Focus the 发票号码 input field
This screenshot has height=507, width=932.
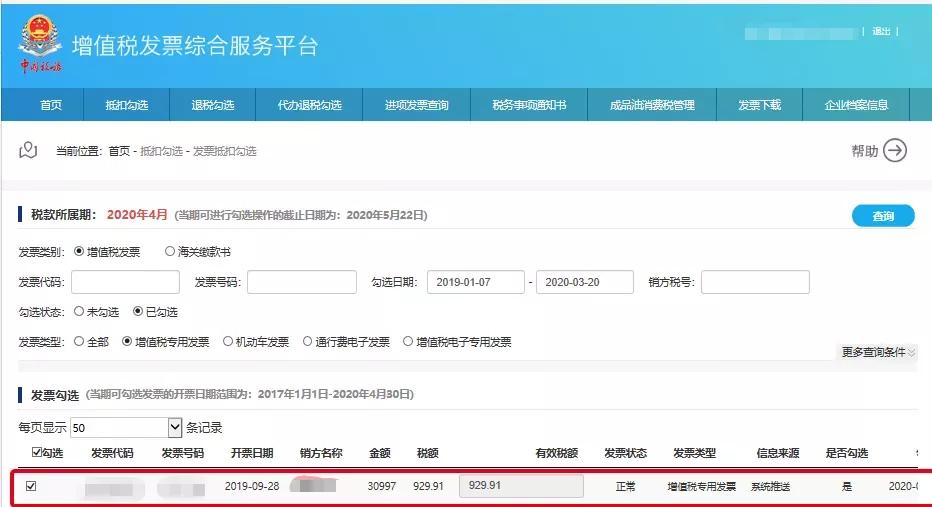[x=301, y=282]
